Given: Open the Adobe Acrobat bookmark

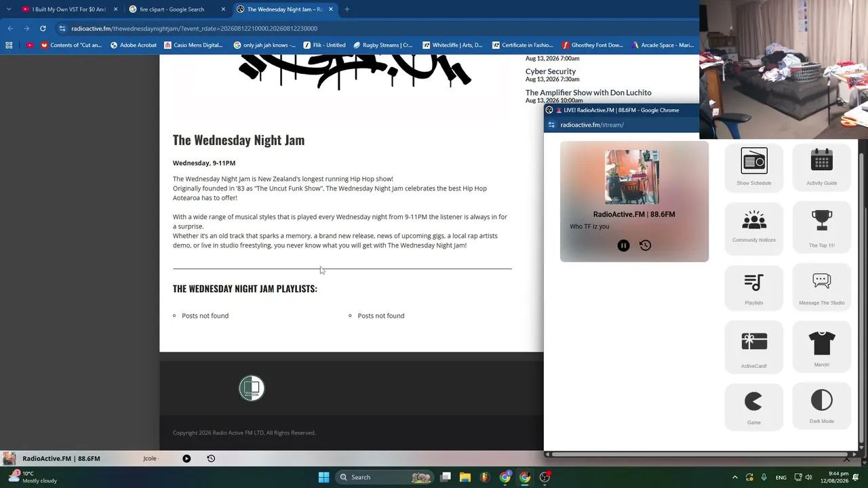Looking at the screenshot, I should (134, 45).
